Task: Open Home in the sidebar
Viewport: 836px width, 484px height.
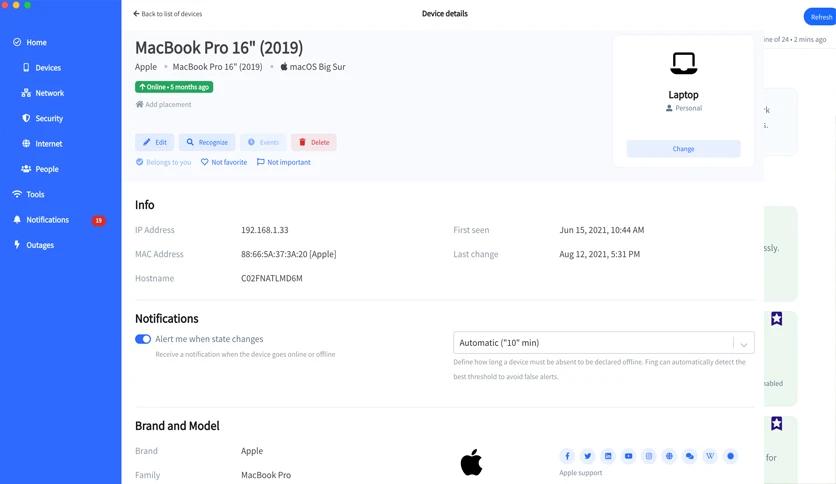Action: coord(30,42)
